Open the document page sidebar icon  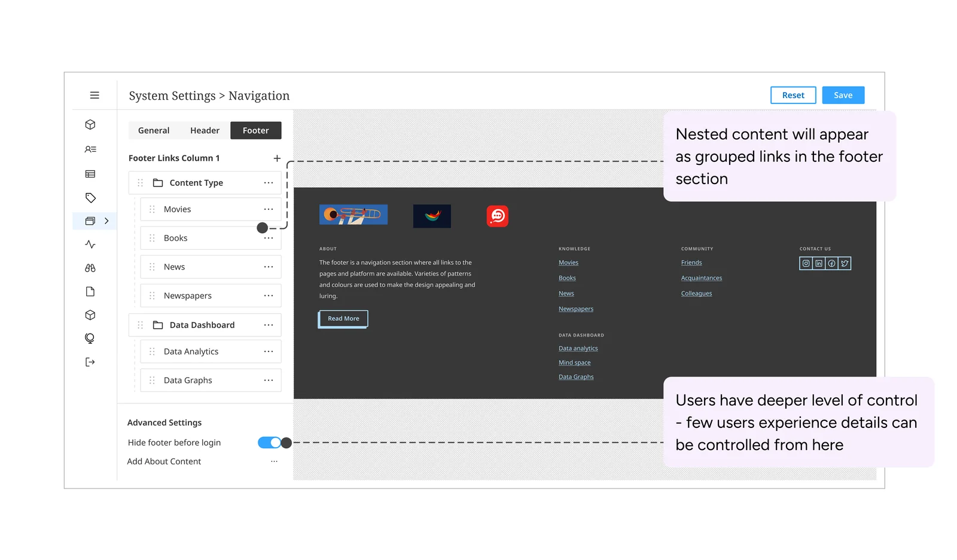click(x=90, y=292)
